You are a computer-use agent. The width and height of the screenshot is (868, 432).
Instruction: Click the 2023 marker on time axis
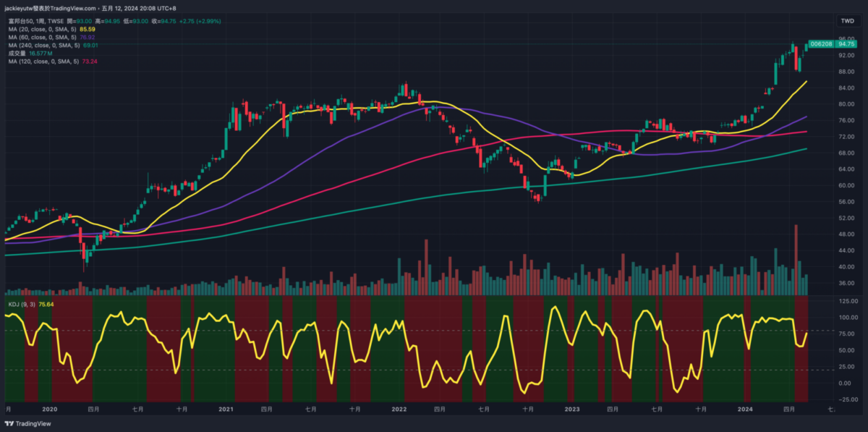tap(572, 409)
